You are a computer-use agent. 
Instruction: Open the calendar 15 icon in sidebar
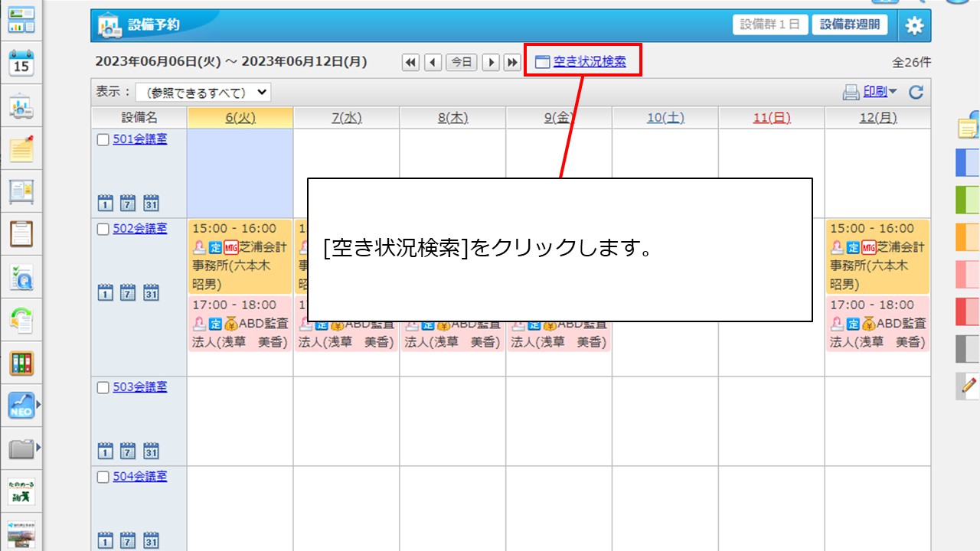(21, 63)
